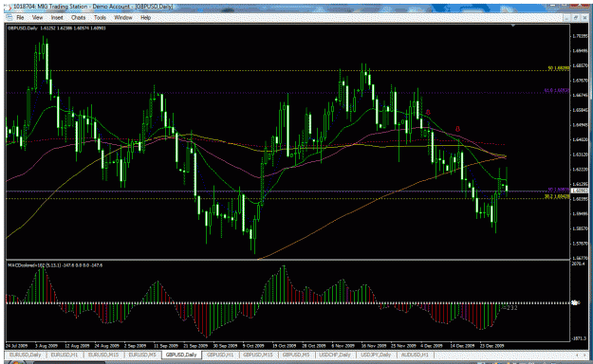Select the yellow 50 Fibonacci level label
This screenshot has height=364, width=593.
559,68
